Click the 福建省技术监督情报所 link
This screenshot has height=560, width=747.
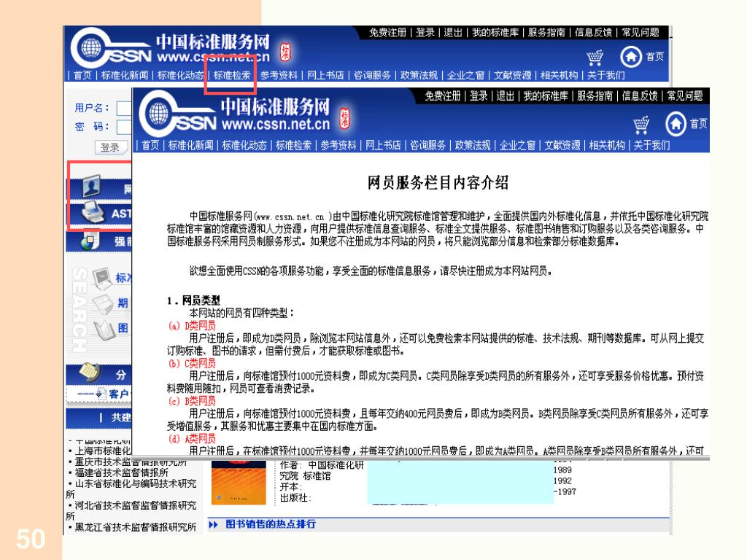pyautogui.click(x=122, y=472)
